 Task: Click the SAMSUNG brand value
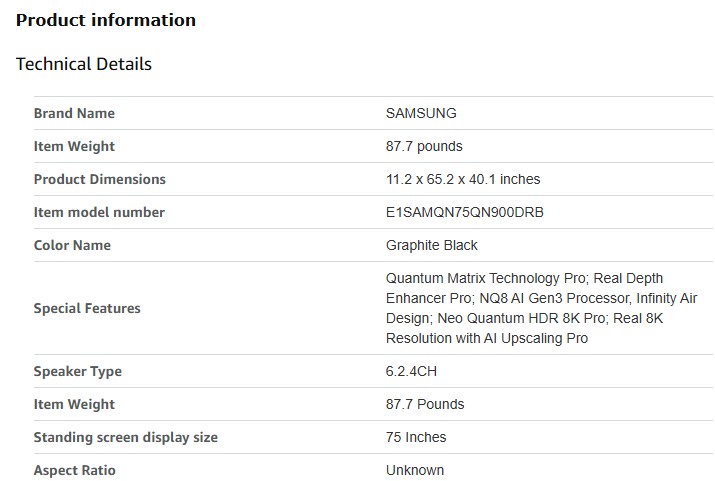pos(421,114)
